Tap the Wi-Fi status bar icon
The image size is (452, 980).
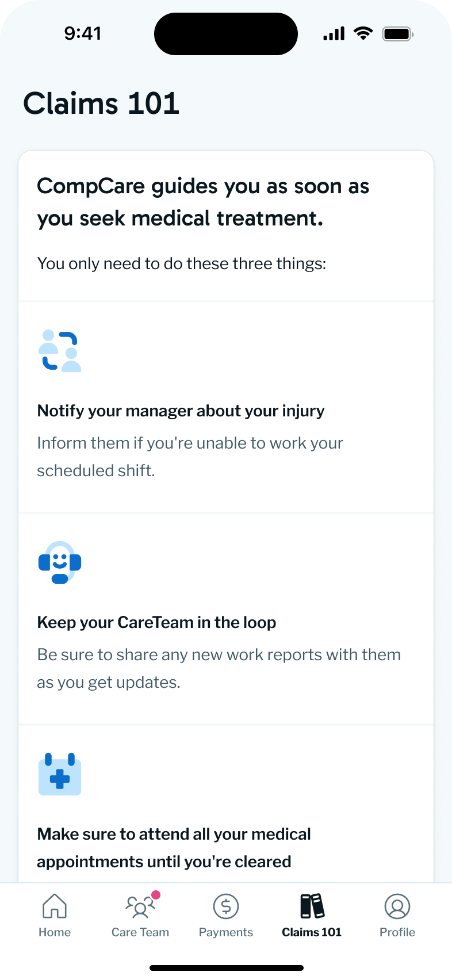coord(363,34)
